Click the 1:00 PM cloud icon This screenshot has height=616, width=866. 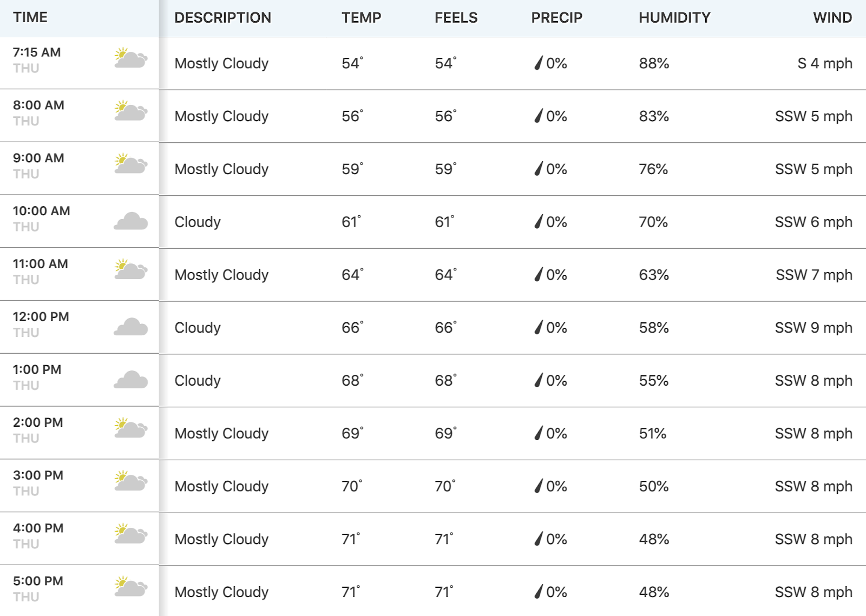point(130,380)
